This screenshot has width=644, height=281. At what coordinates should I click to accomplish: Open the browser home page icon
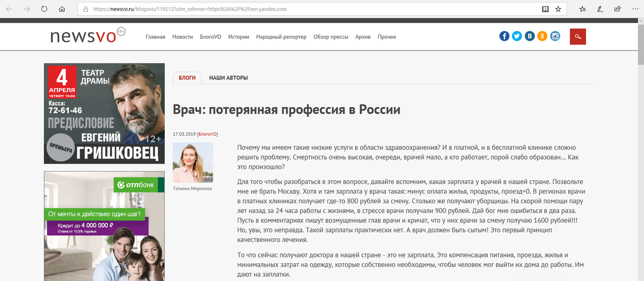(62, 9)
